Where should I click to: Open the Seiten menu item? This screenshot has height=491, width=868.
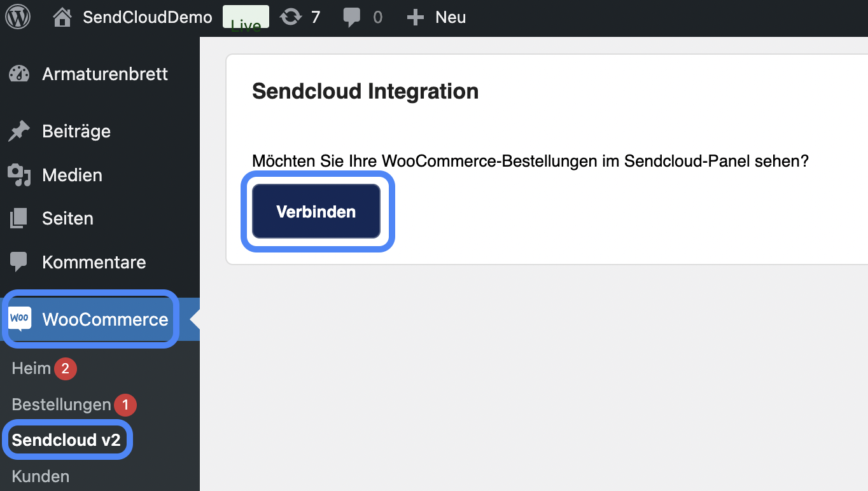coord(67,218)
